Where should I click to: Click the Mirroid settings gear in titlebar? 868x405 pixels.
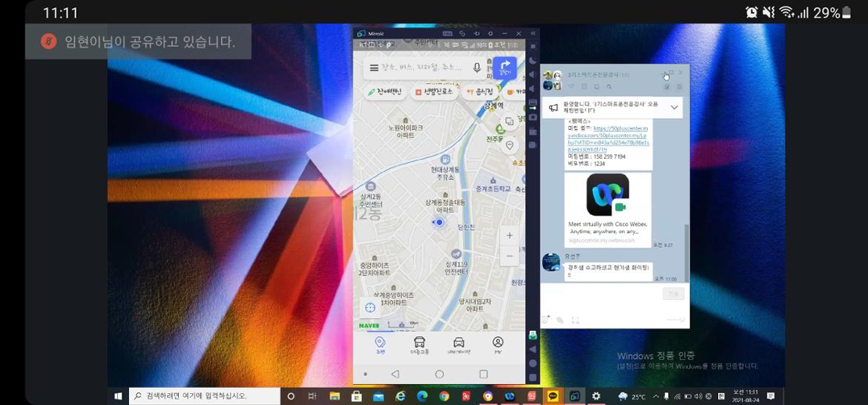[x=490, y=34]
